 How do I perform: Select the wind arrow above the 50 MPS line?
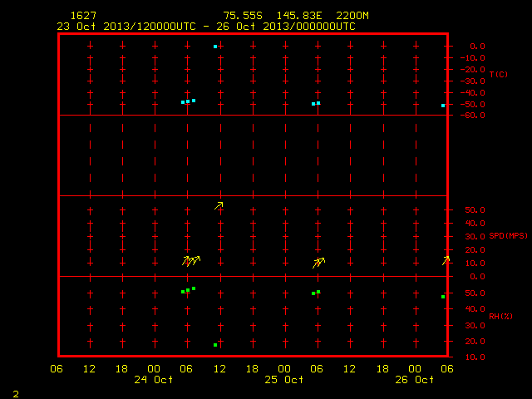pyautogui.click(x=219, y=205)
